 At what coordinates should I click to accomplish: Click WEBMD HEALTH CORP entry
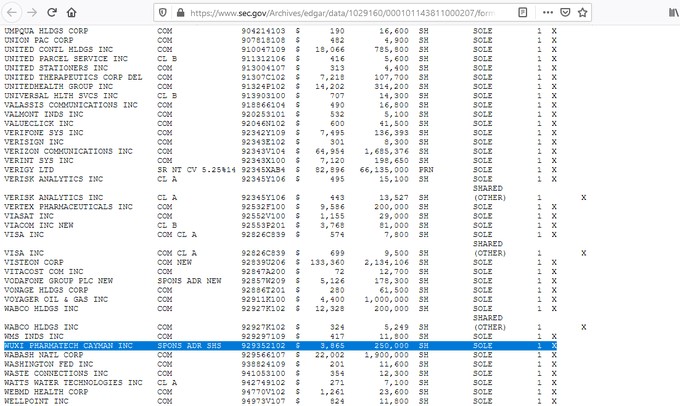pos(46,392)
